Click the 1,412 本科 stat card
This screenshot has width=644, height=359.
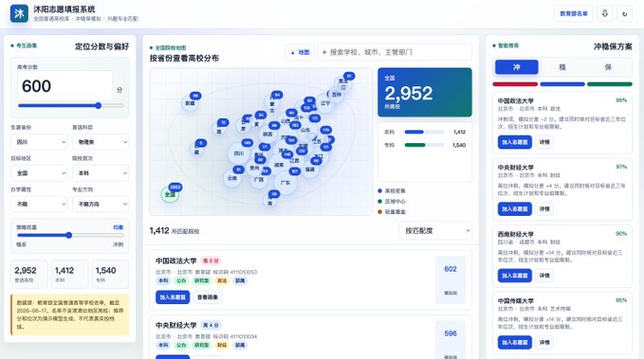(70, 274)
